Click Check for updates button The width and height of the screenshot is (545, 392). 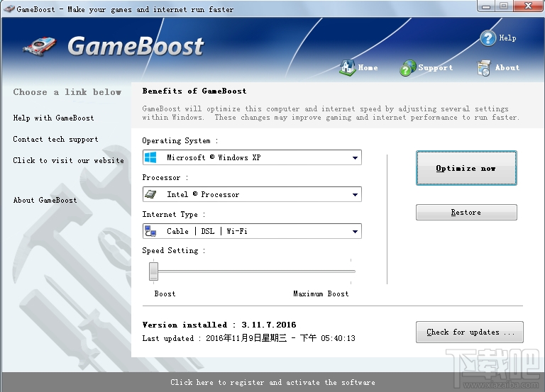click(470, 332)
